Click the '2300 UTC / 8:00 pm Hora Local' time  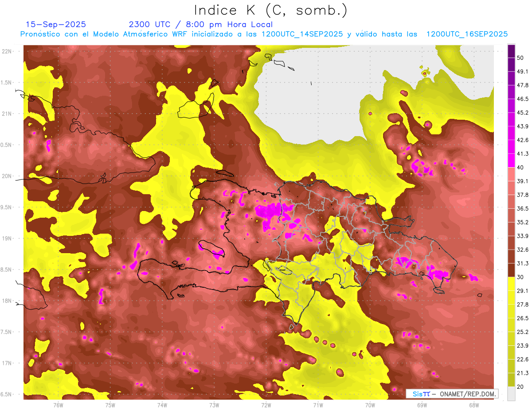(200, 24)
